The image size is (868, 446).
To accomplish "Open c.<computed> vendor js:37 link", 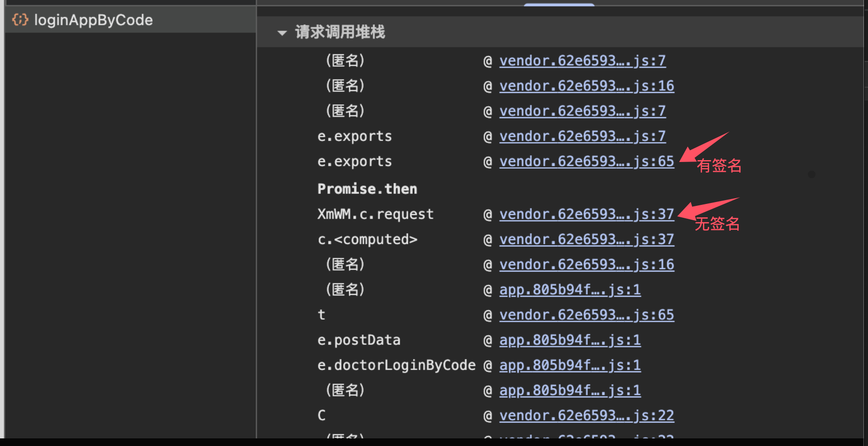I will coord(586,240).
